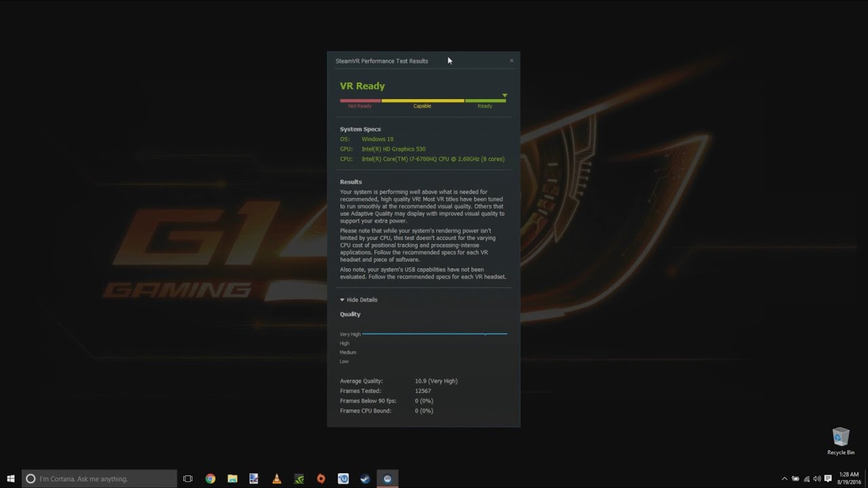Click the Intel Core i7-6700HQ CPU value

point(433,159)
